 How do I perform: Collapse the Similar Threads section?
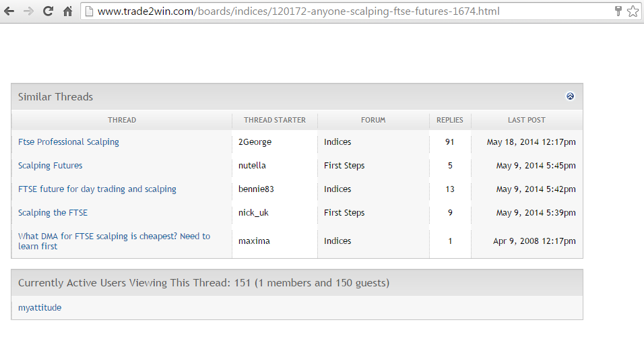pos(570,96)
